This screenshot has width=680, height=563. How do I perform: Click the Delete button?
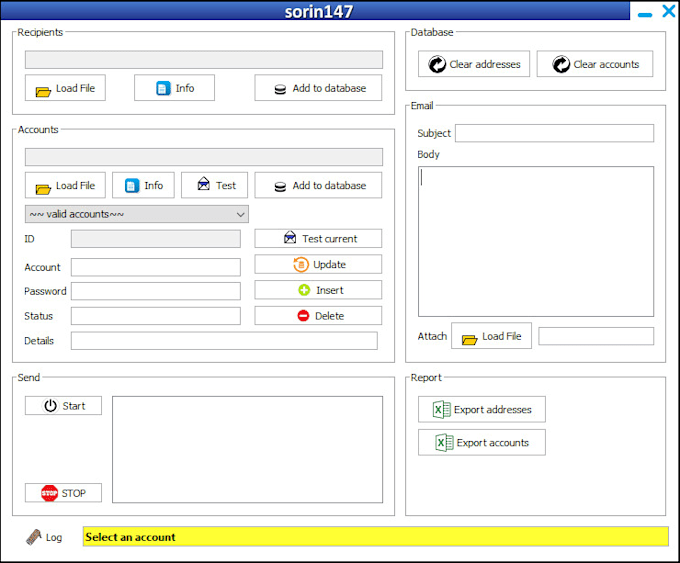point(318,316)
